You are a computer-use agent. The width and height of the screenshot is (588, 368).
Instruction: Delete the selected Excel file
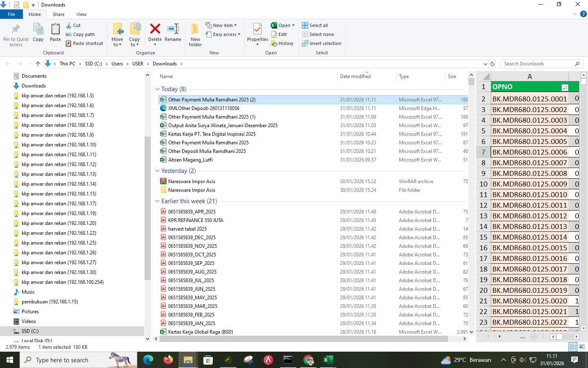coord(155,33)
